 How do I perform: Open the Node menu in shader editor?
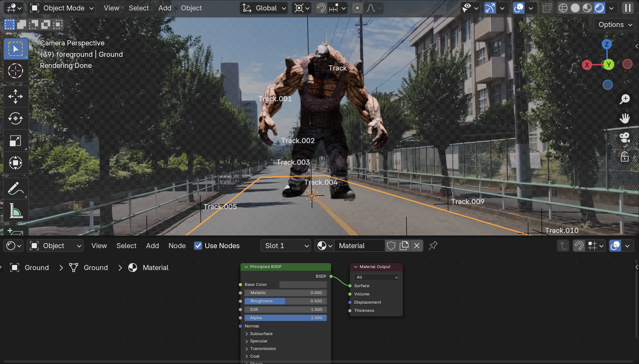[177, 246]
